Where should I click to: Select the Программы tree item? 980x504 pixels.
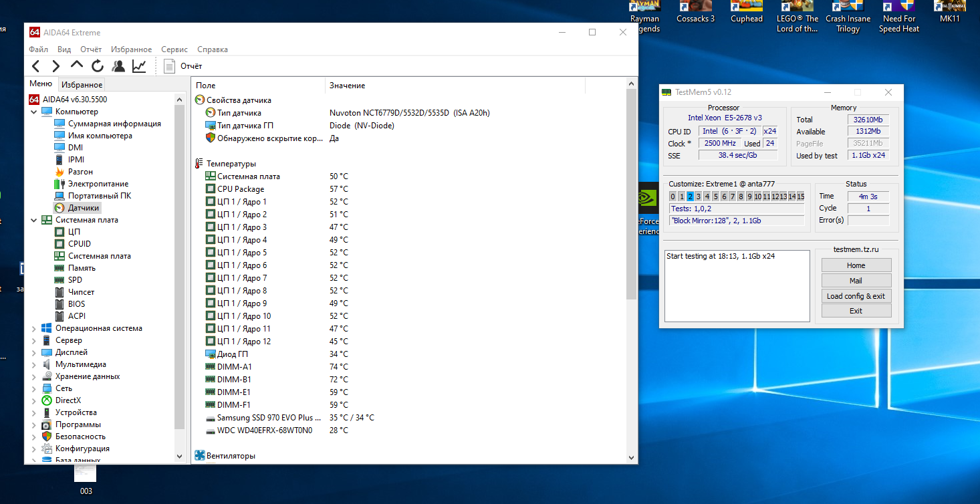pyautogui.click(x=78, y=424)
